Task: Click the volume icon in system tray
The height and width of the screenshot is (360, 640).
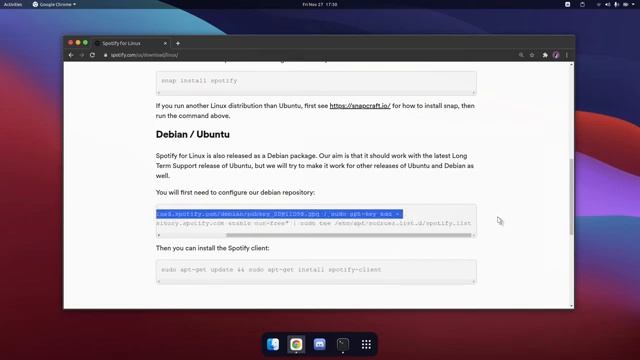Action: coord(607,4)
